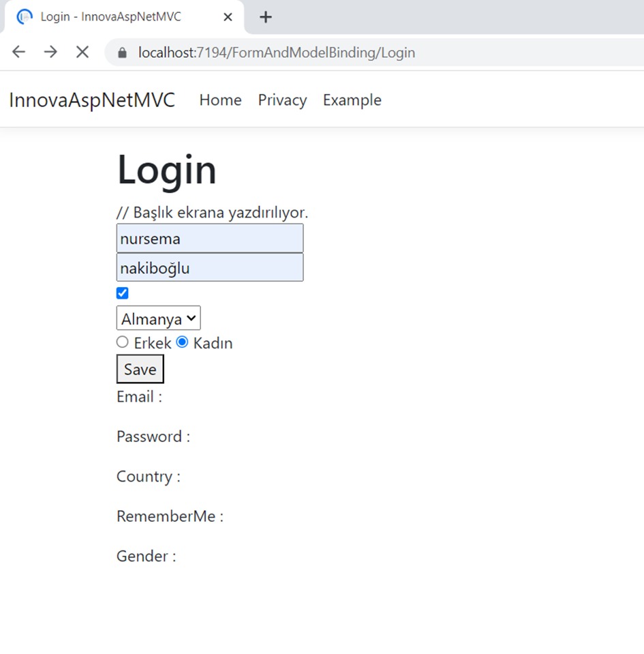Click the browser back arrow
644x654 pixels.
point(19,52)
